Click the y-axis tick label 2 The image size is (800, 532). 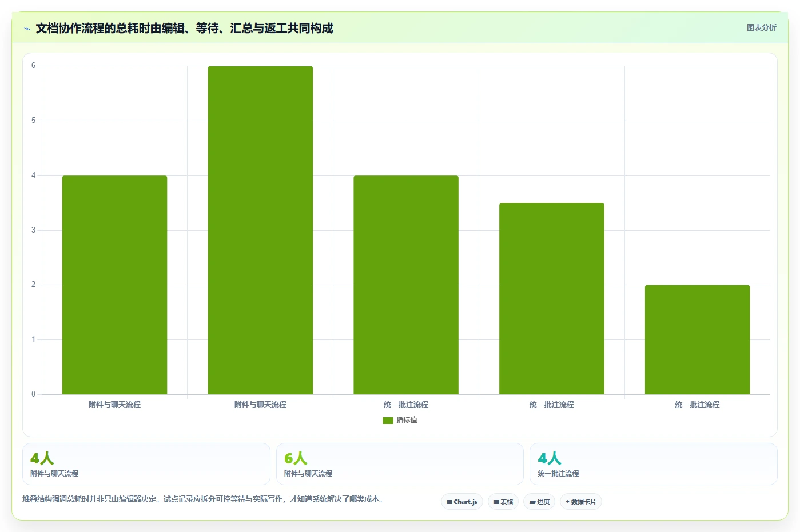[33, 285]
